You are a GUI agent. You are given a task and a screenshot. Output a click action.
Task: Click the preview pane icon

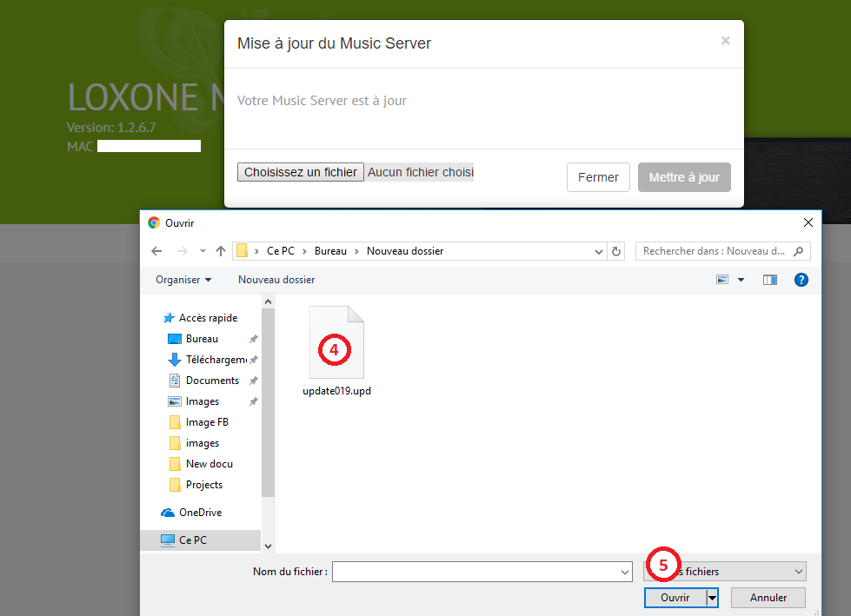point(769,279)
